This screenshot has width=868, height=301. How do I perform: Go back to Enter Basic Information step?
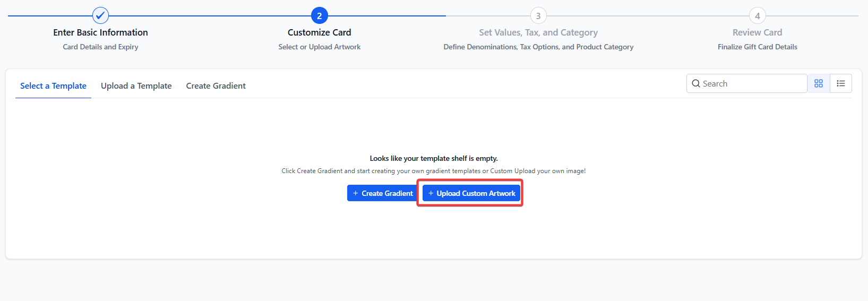(x=100, y=32)
